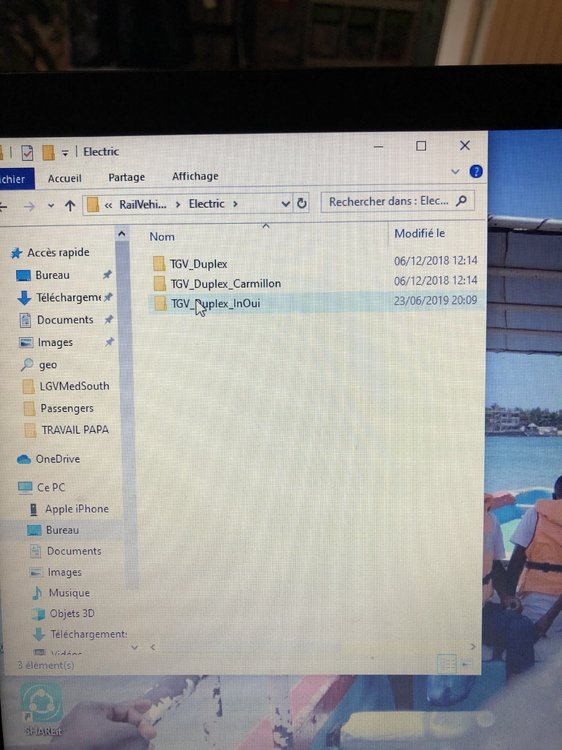
Task: Click the TGV_Duplex folder
Action: coord(198,264)
